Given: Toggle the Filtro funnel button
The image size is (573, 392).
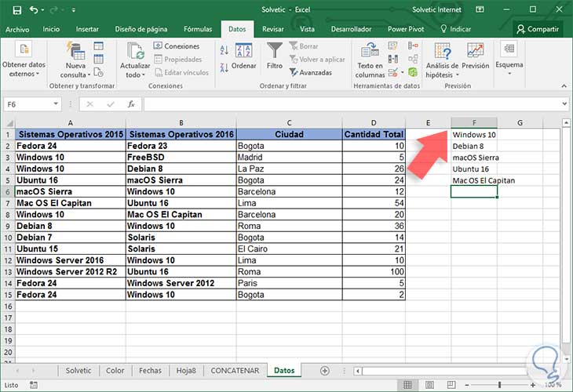Looking at the screenshot, I should click(x=275, y=56).
